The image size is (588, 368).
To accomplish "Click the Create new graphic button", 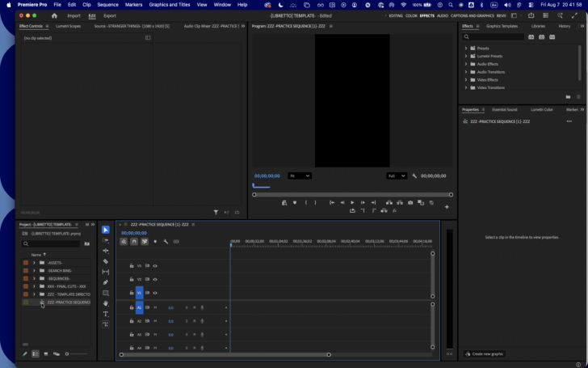I will coord(484,353).
